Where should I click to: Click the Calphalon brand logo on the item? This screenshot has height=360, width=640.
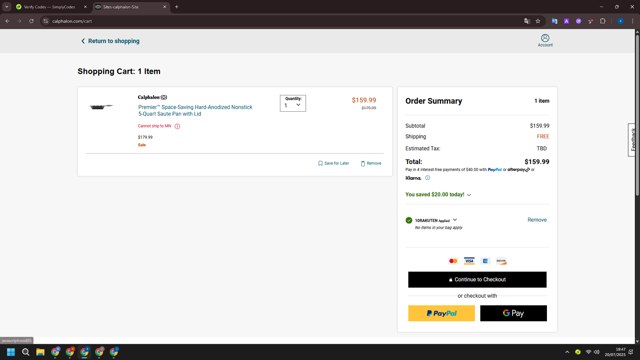pyautogui.click(x=152, y=97)
